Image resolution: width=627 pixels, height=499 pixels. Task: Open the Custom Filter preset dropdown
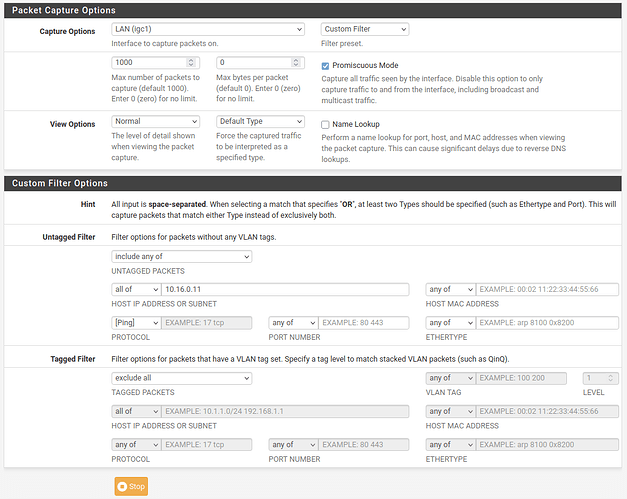[x=364, y=30]
